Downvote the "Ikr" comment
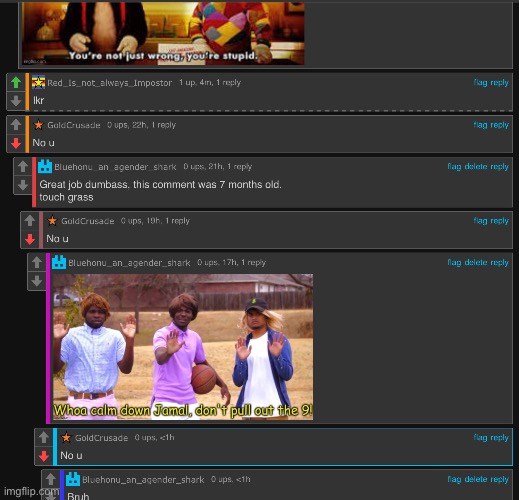 pos(16,101)
